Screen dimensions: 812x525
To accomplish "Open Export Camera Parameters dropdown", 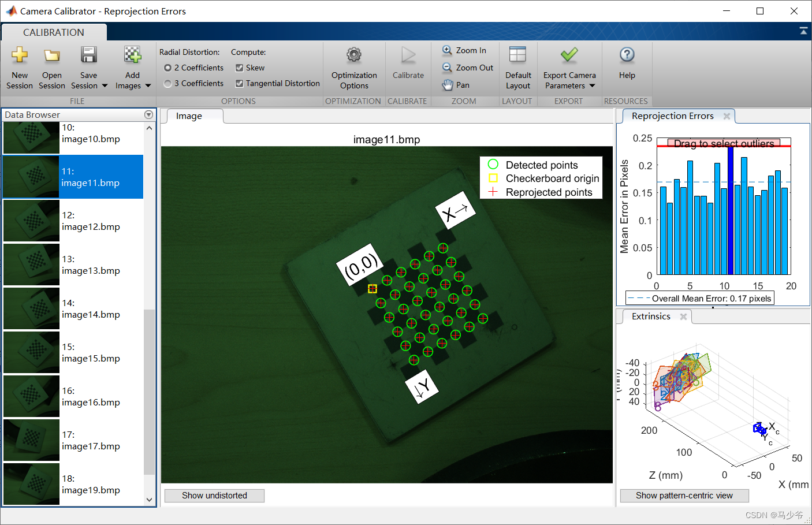I will tap(592, 86).
